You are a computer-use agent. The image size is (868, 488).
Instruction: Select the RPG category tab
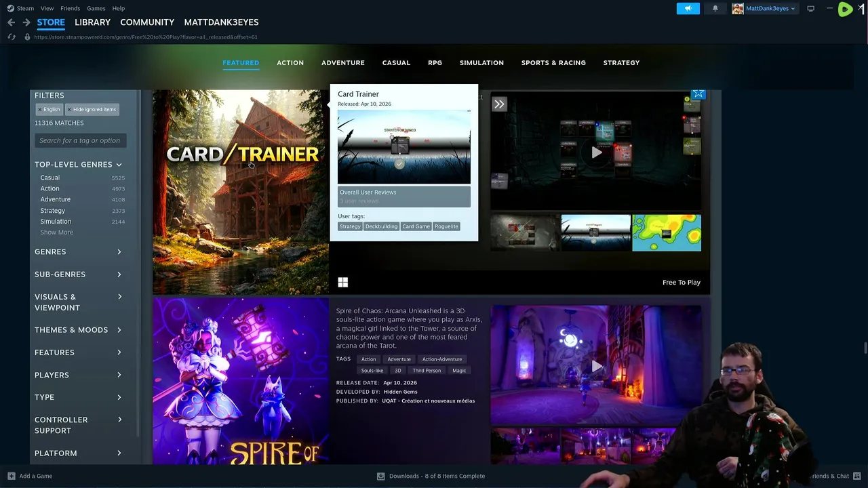435,62
